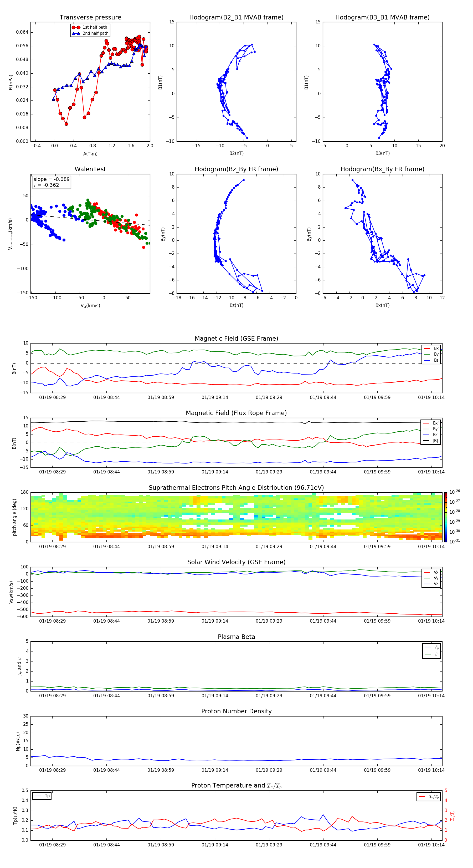473x868 pixels.
Task: Click '1st half path' legend entry
Action: tap(90, 27)
